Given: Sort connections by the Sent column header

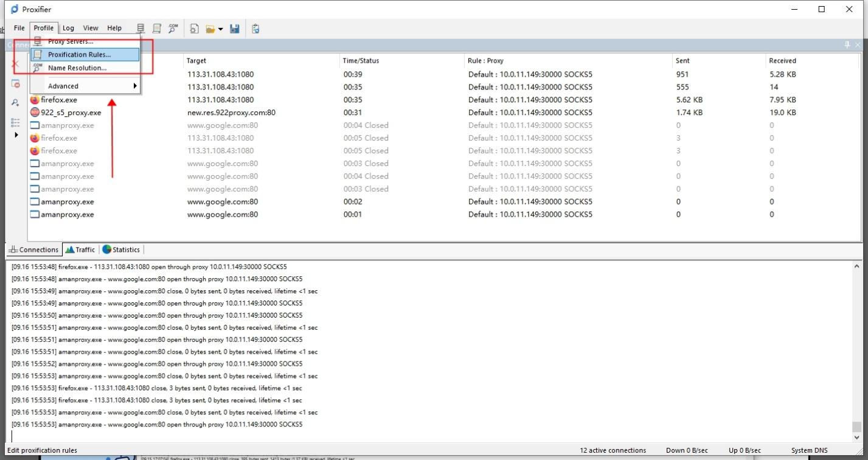Looking at the screenshot, I should coord(682,61).
